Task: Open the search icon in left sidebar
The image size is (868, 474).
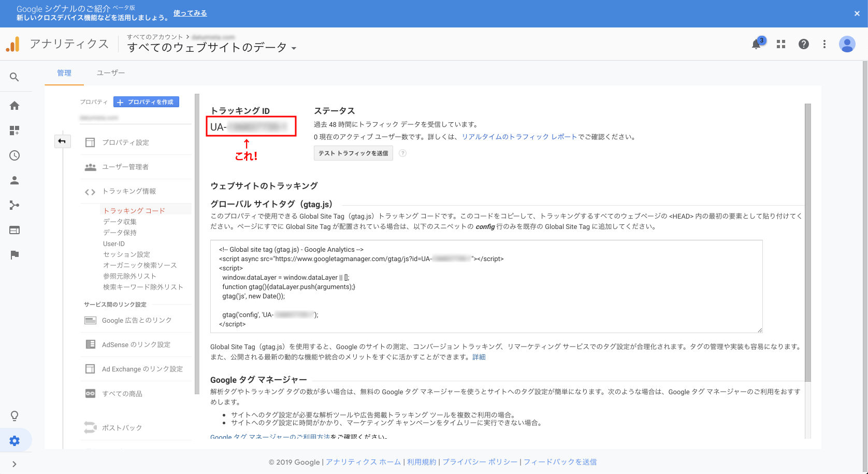Action: 15,77
